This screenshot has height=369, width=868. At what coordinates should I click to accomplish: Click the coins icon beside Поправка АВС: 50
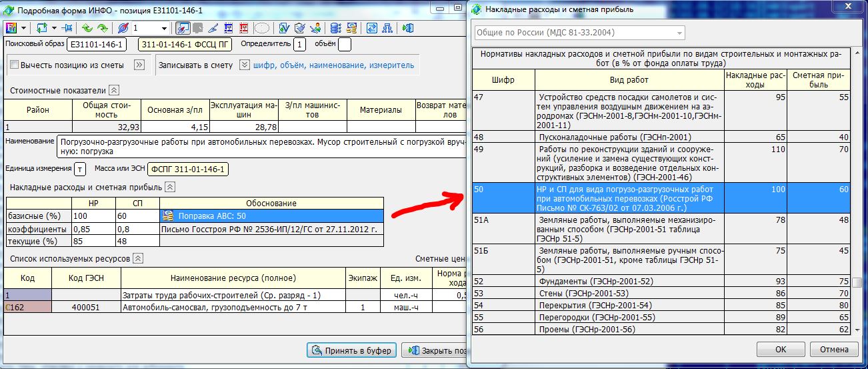[169, 216]
